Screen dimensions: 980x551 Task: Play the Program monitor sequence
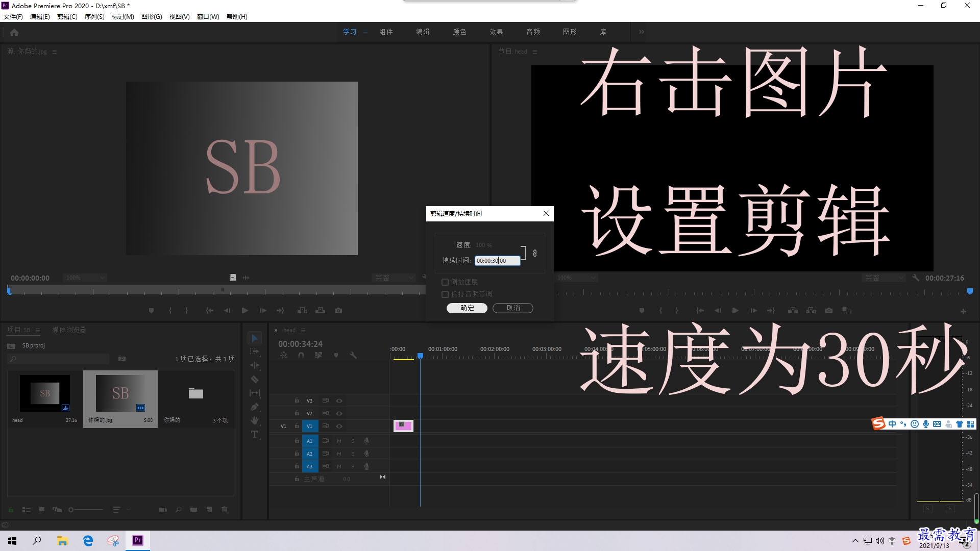pyautogui.click(x=735, y=310)
